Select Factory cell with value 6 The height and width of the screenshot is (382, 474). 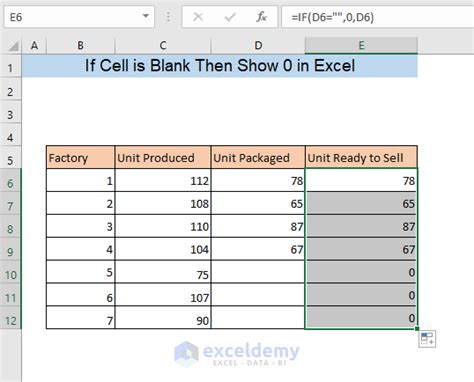pyautogui.click(x=80, y=295)
